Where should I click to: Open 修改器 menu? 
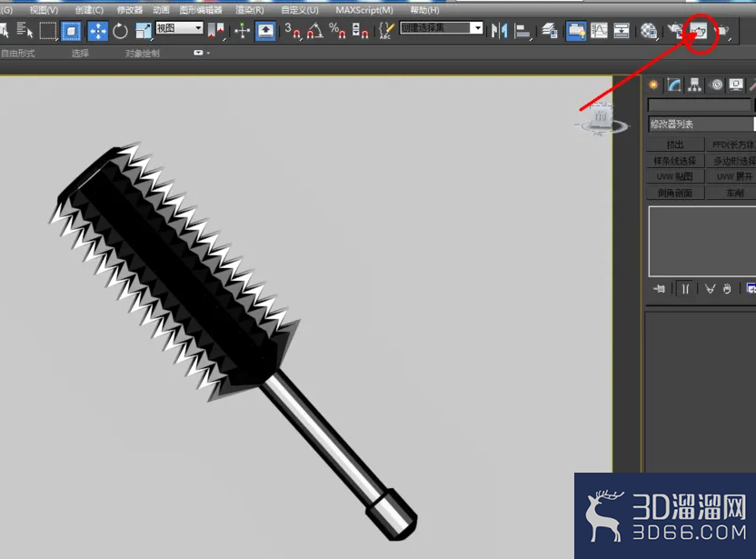130,10
